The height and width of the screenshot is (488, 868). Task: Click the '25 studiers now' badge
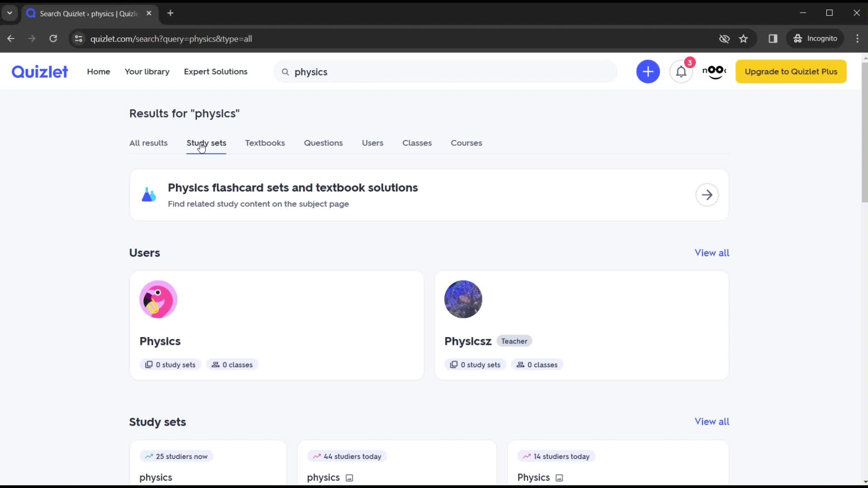pyautogui.click(x=176, y=456)
